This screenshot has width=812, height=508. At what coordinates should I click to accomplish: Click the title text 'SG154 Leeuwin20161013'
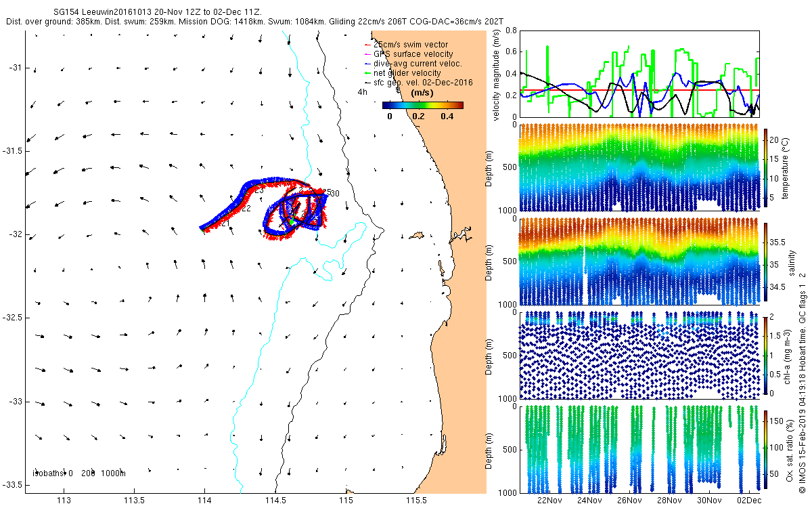[102, 12]
